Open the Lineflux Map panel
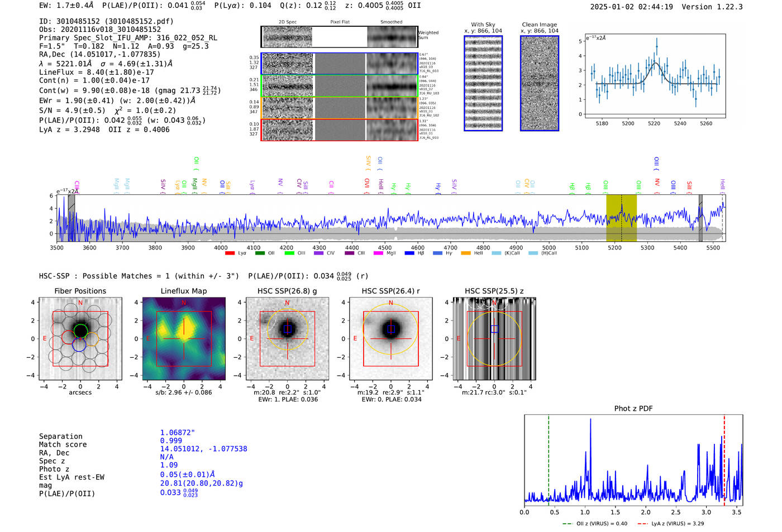Image resolution: width=782 pixels, height=532 pixels. 184,339
